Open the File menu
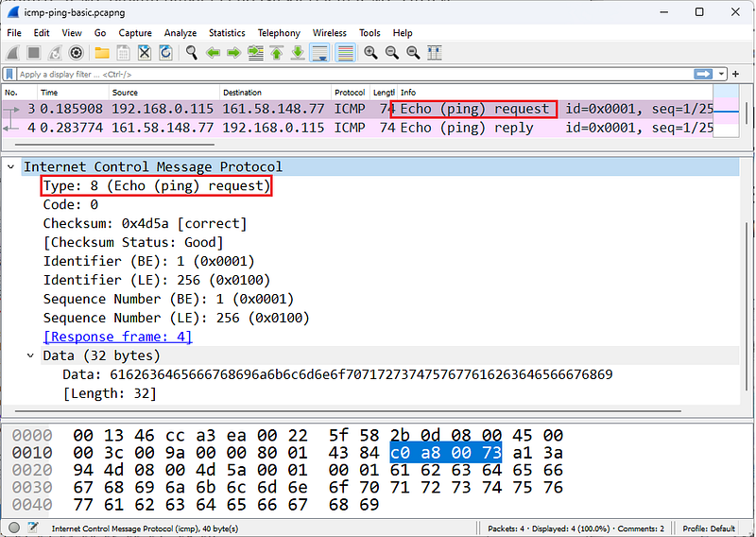The image size is (756, 537). point(14,33)
